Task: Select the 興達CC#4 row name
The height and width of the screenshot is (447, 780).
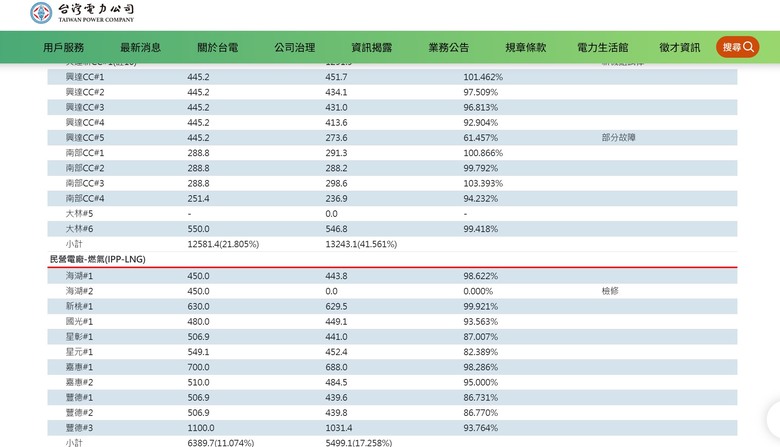Action: [85, 122]
